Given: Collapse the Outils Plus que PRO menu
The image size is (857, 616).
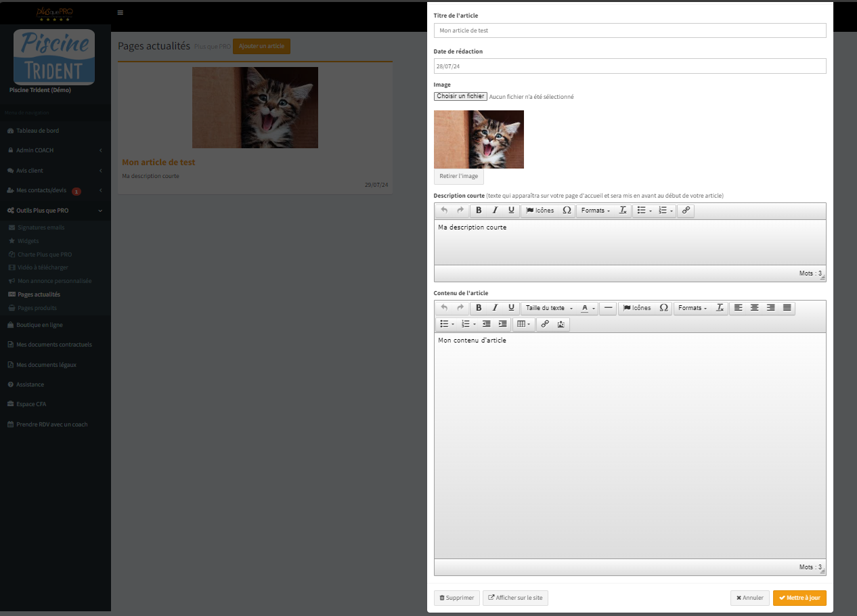Looking at the screenshot, I should [x=56, y=211].
